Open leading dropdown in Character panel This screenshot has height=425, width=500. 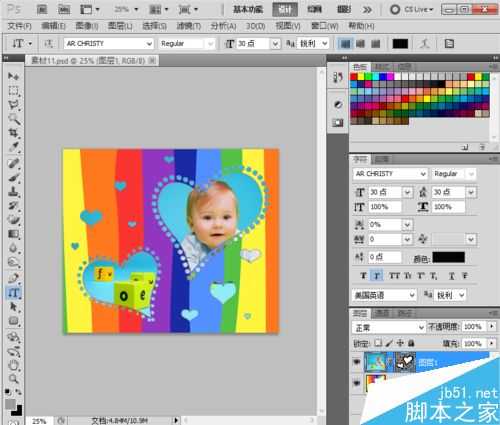click(471, 192)
